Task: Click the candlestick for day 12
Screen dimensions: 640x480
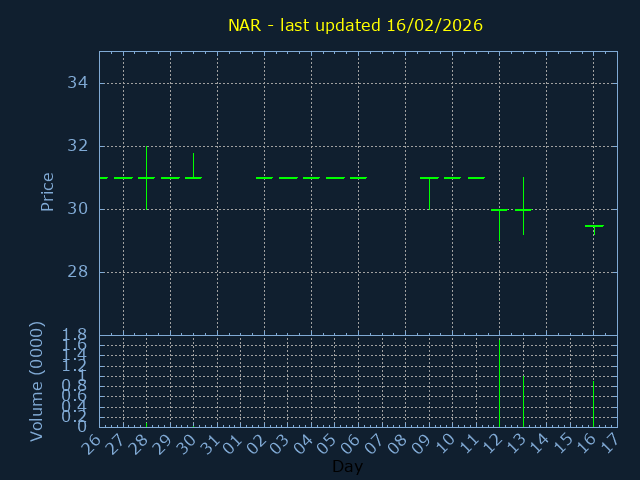Action: 499,211
